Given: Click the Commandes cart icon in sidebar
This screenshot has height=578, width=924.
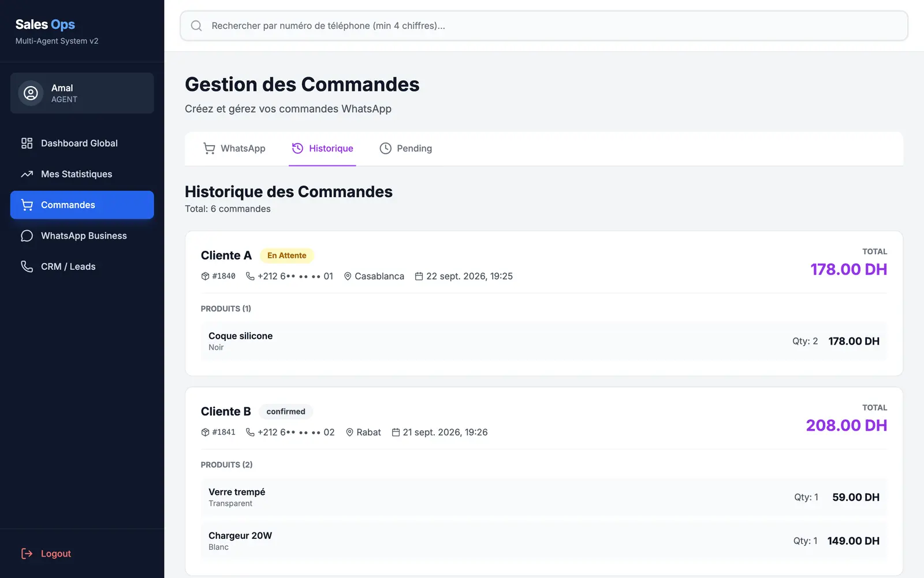Looking at the screenshot, I should (27, 205).
